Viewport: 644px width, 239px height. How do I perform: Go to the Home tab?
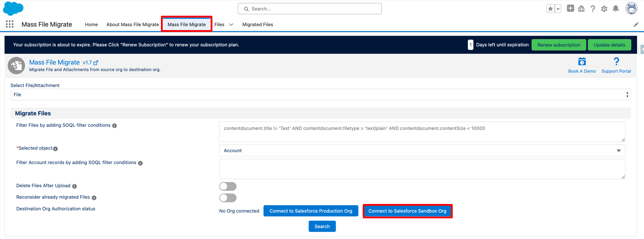91,24
